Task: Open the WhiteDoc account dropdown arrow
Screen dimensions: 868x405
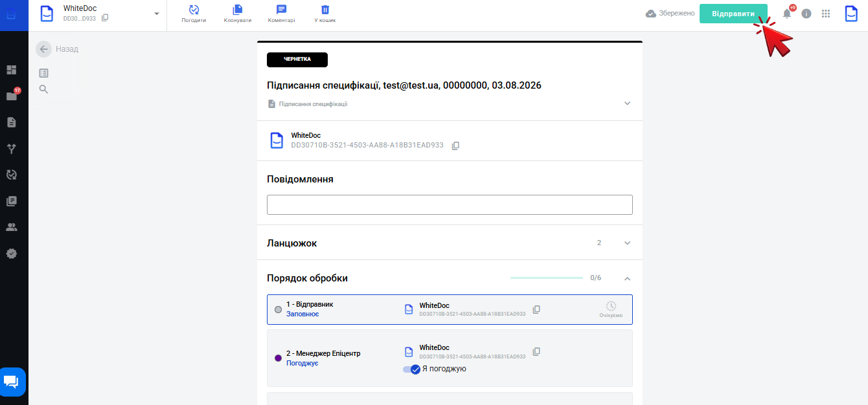Action: pos(156,14)
